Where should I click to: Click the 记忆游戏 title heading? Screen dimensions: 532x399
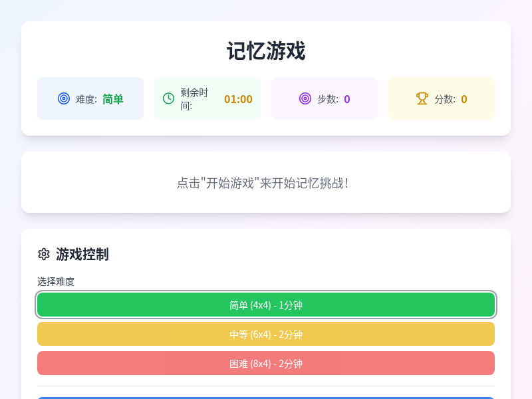[x=266, y=51]
